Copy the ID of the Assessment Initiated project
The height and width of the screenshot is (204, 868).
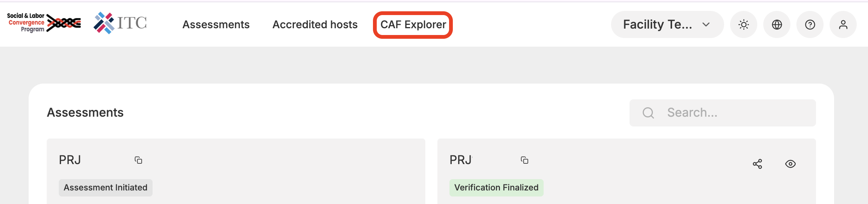[x=138, y=160]
